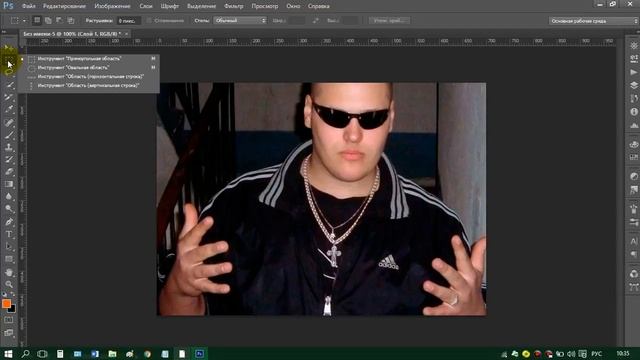Open the Слои menu

tap(146, 6)
